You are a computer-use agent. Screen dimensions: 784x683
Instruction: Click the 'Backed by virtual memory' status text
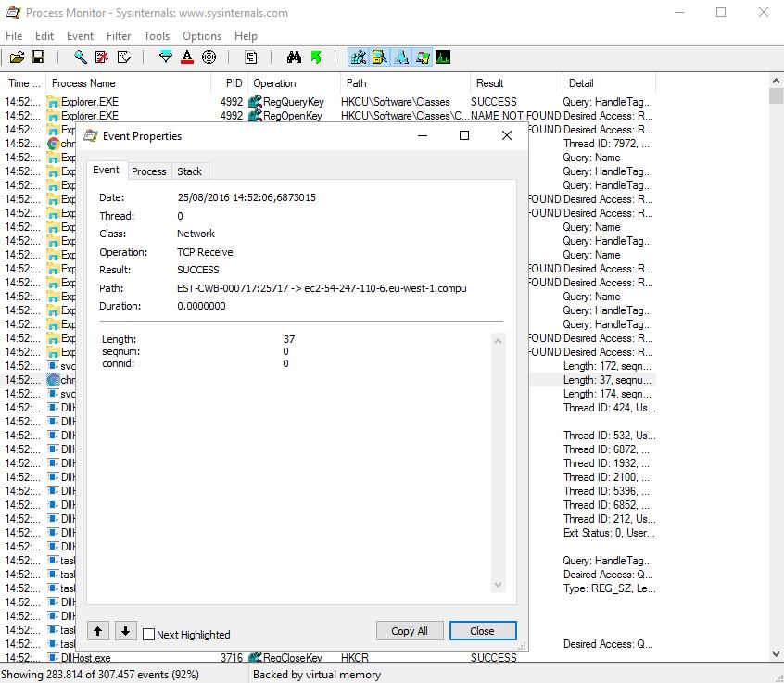tap(317, 675)
